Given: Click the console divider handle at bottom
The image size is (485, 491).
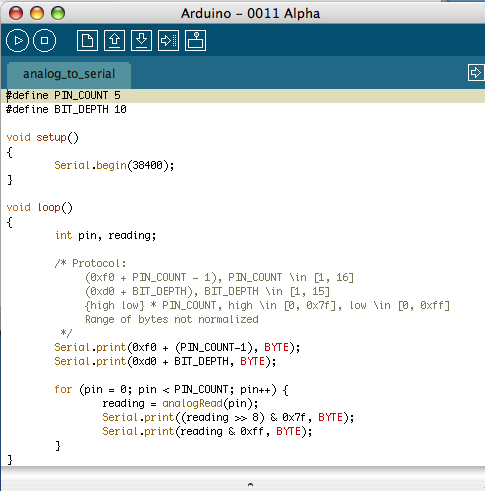Looking at the screenshot, I should 250,485.
